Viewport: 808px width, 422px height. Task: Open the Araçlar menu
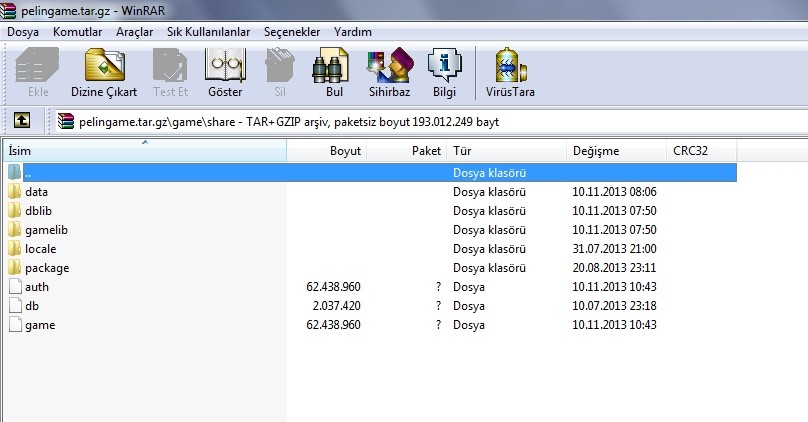click(134, 32)
